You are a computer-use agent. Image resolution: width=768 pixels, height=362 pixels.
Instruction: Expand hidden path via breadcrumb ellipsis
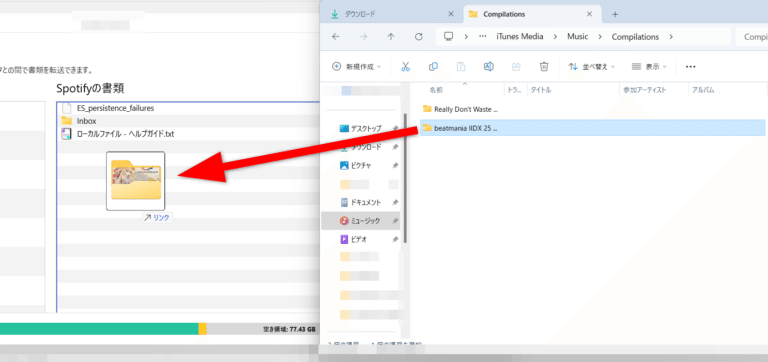(x=482, y=37)
